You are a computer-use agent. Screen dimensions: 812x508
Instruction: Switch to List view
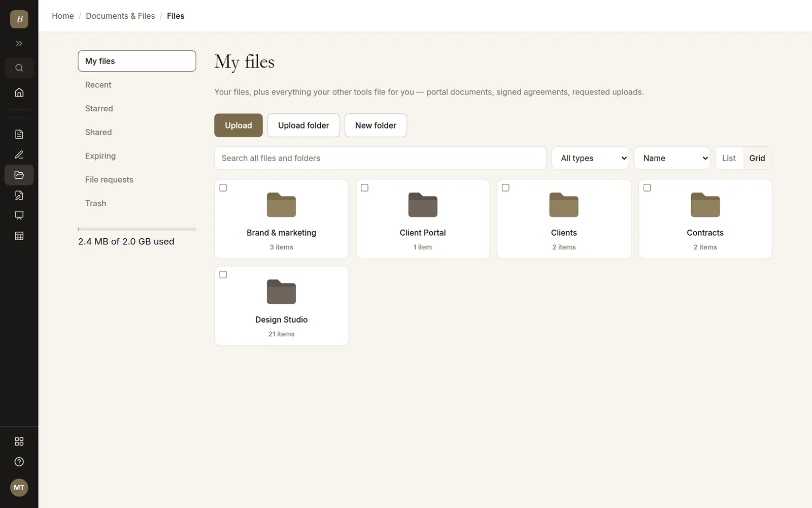coord(729,158)
